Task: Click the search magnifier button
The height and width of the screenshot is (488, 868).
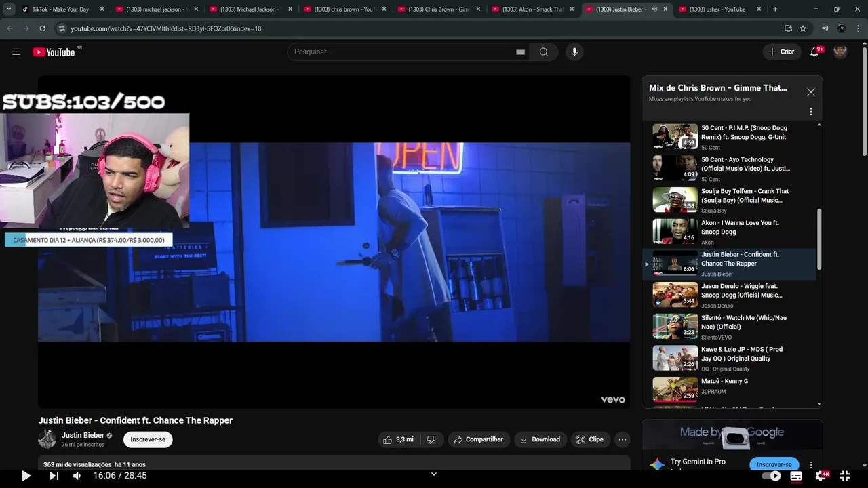Action: click(x=544, y=52)
